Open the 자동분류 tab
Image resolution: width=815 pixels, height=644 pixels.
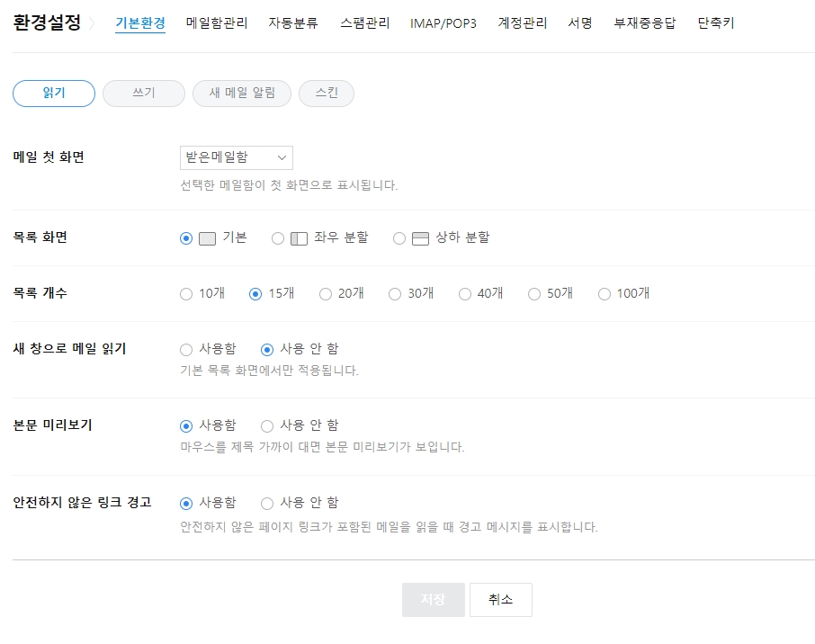tap(293, 22)
